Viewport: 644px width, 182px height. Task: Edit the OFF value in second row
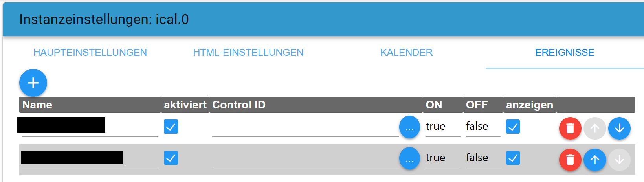click(x=483, y=158)
